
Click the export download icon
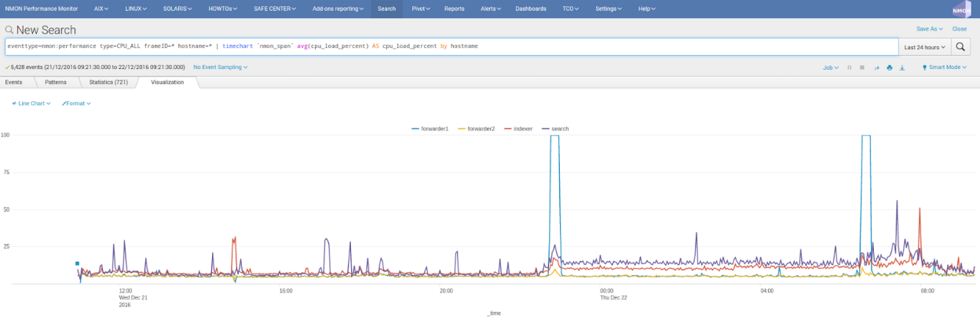[x=902, y=67]
